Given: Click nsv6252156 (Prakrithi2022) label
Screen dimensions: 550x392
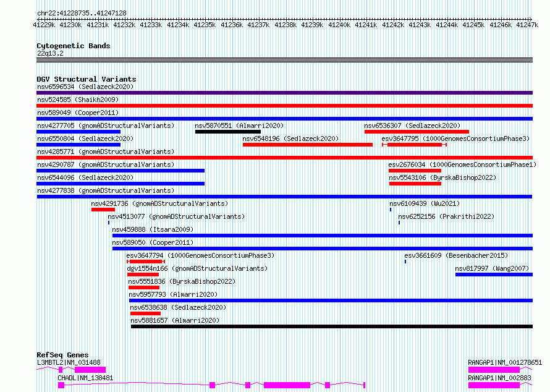Looking at the screenshot, I should click(x=446, y=216).
